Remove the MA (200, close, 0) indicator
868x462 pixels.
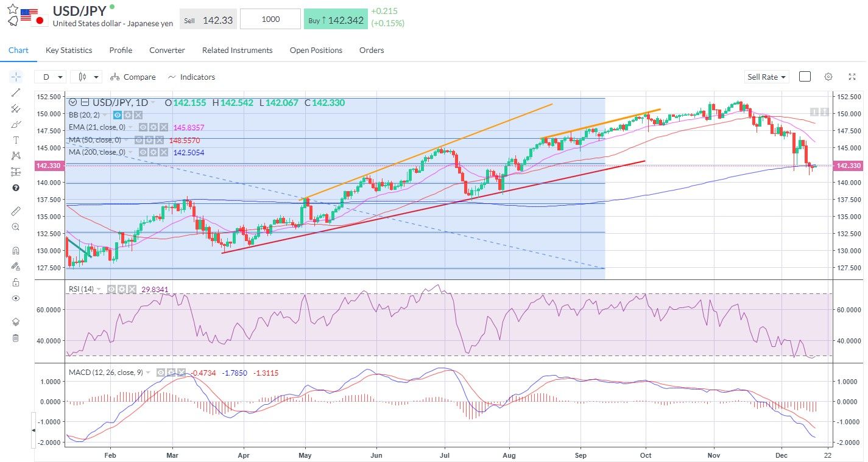[164, 152]
